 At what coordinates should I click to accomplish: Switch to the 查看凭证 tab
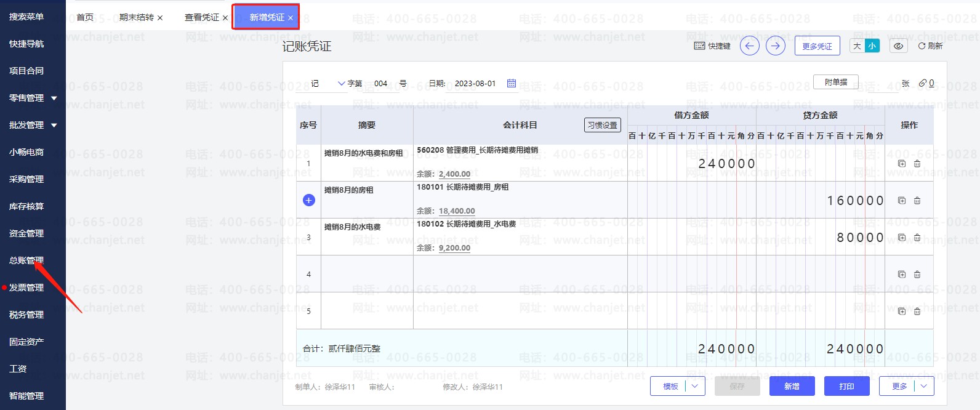[x=201, y=17]
